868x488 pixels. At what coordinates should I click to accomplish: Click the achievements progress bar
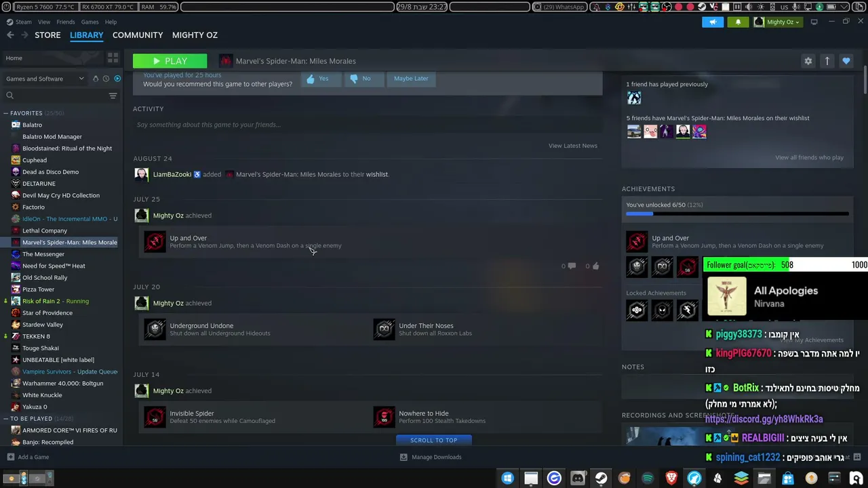737,213
